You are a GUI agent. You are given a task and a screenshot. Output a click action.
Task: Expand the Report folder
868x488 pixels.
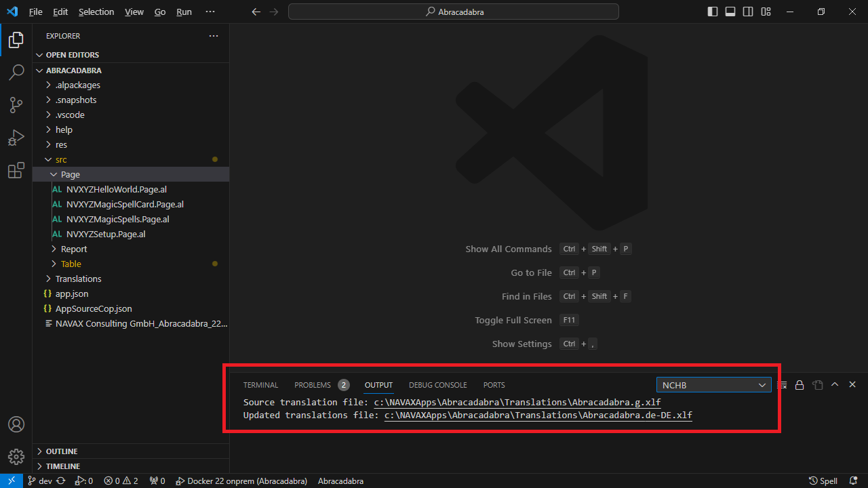pos(131,249)
